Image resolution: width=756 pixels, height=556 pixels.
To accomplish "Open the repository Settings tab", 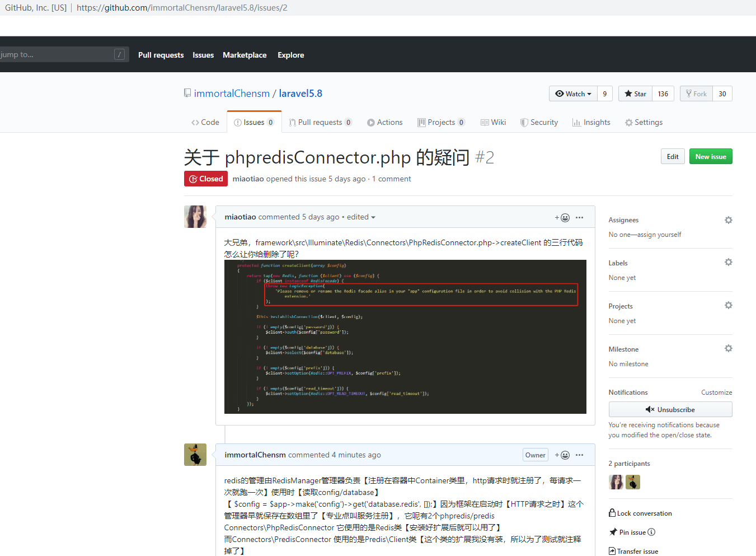I will [644, 122].
